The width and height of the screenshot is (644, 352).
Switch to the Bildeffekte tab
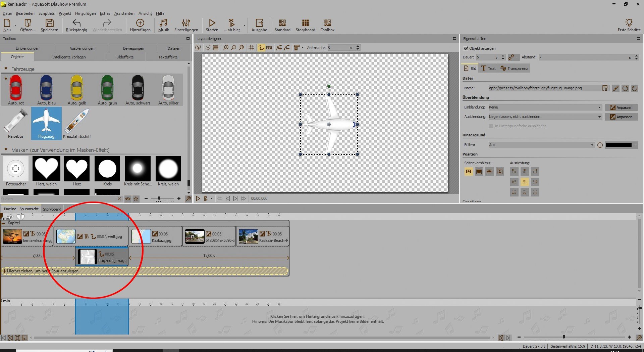click(125, 57)
